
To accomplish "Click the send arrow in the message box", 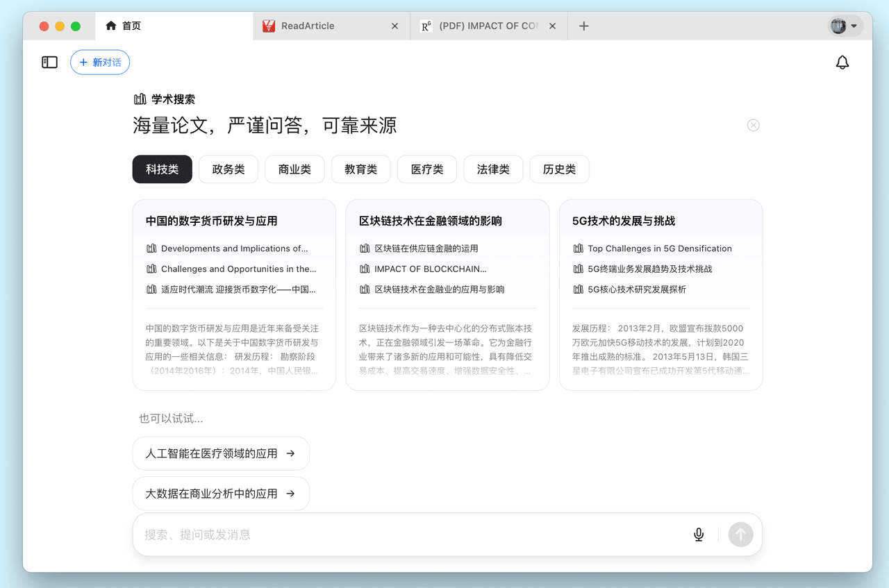I will pyautogui.click(x=740, y=535).
